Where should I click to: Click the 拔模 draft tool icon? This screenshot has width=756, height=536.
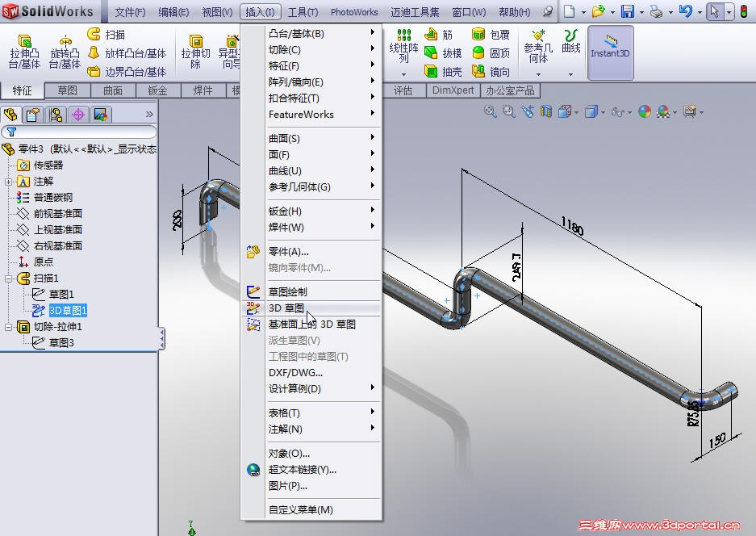pos(431,52)
